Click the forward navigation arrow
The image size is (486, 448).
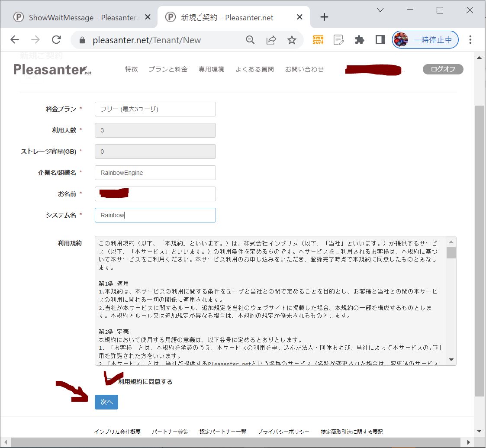point(35,40)
